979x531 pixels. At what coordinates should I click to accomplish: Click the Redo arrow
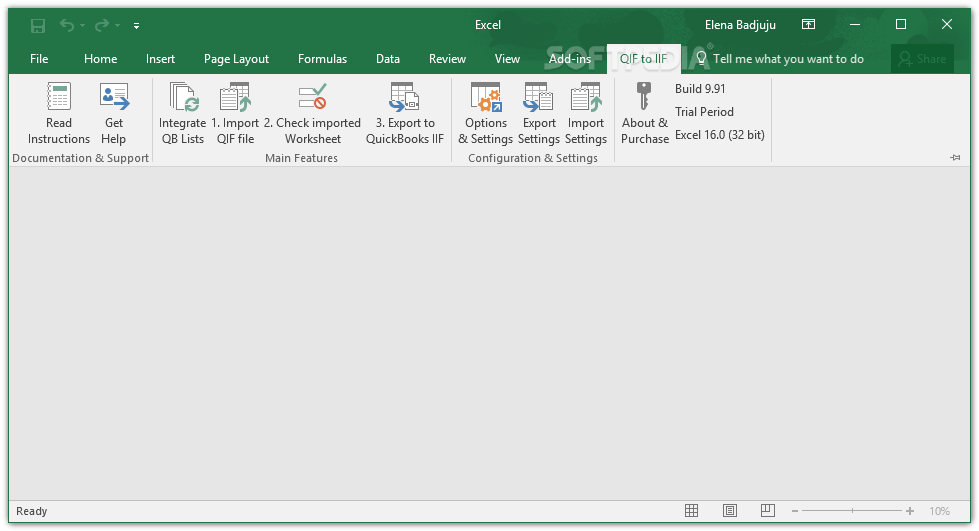101,25
